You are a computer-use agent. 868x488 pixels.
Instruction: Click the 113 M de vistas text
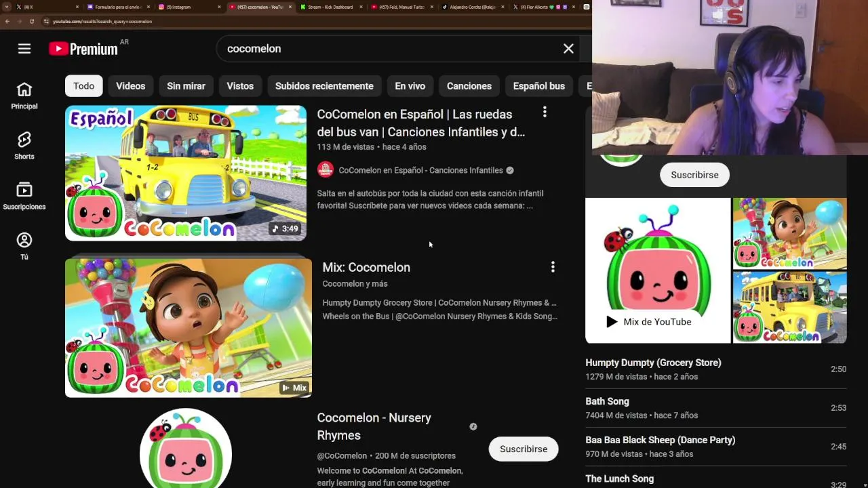[x=346, y=147]
